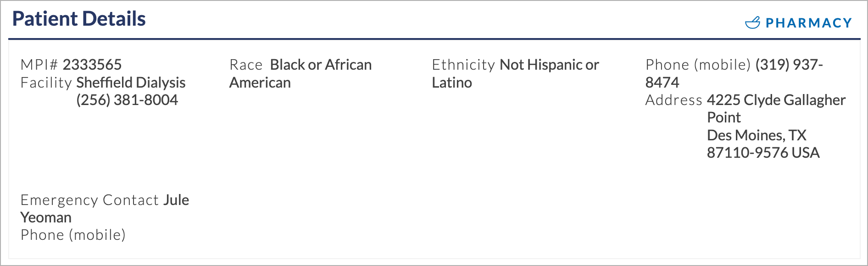This screenshot has height=266, width=868.
Task: Click the MPI# label
Action: [x=39, y=65]
